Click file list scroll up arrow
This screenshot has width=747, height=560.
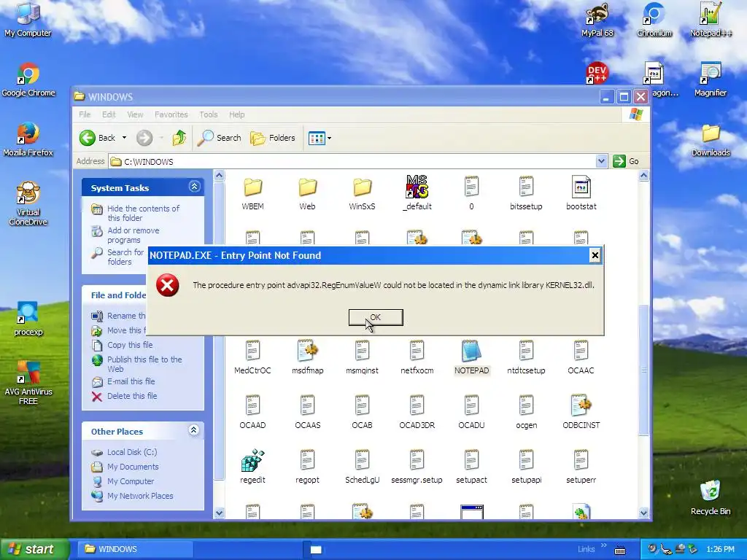click(643, 176)
